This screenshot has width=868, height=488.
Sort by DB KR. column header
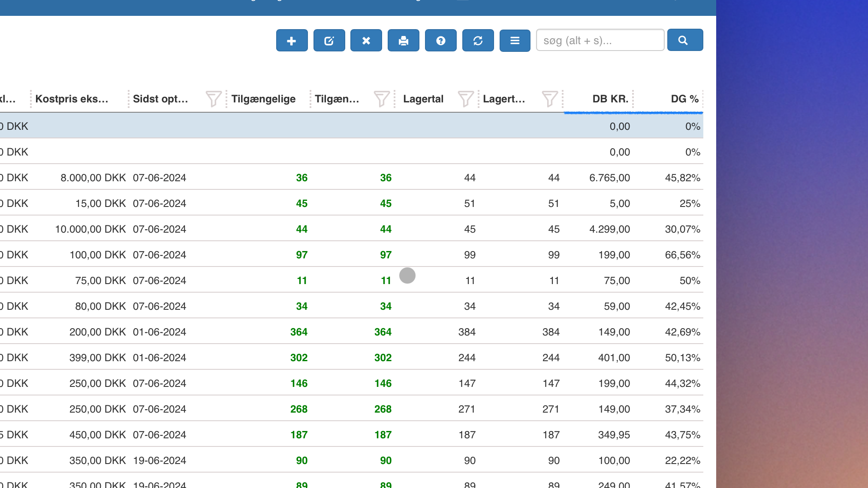tap(610, 99)
